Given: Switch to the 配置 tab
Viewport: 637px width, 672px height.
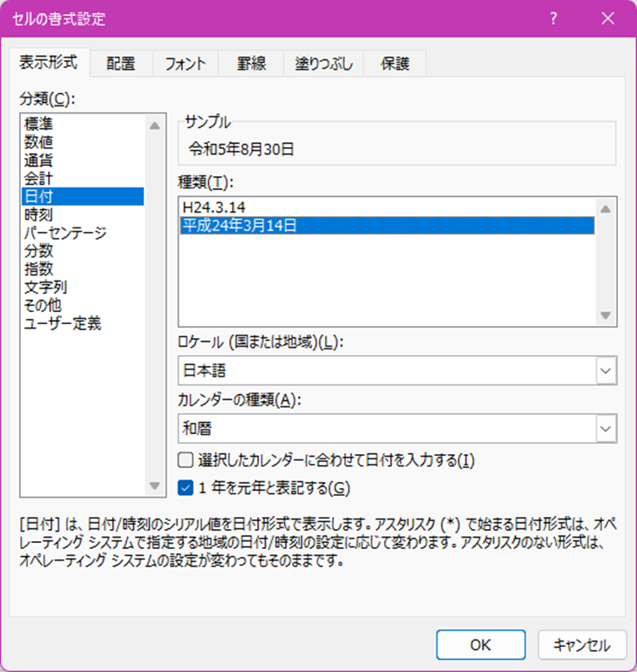Looking at the screenshot, I should click(x=121, y=63).
